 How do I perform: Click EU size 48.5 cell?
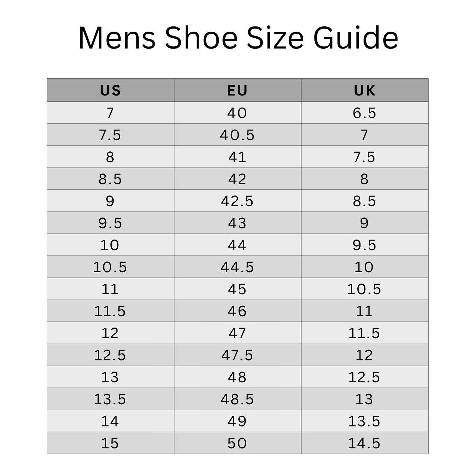pos(237,399)
